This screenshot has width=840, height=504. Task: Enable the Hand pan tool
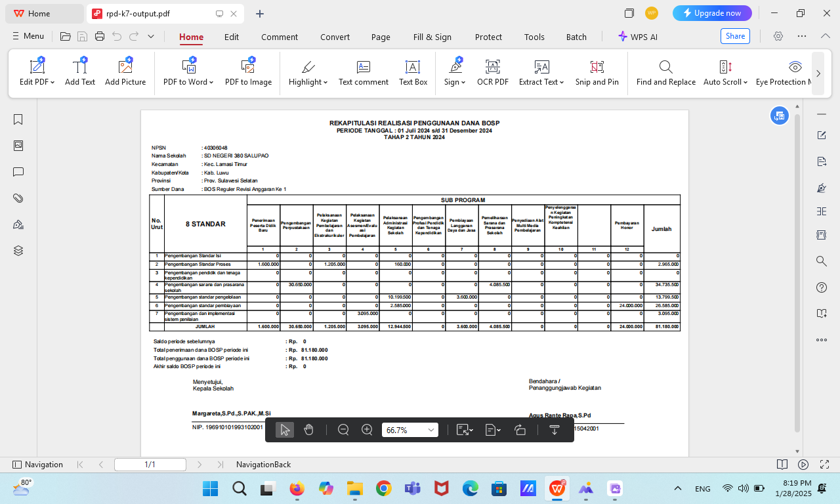tap(308, 430)
